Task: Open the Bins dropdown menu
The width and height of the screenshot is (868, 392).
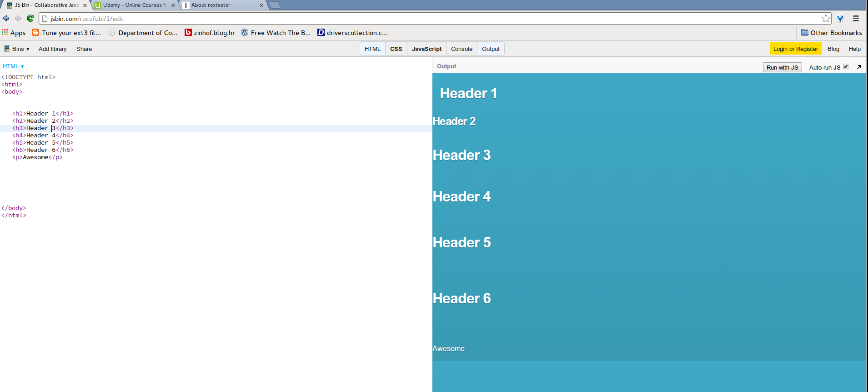Action: (x=17, y=49)
